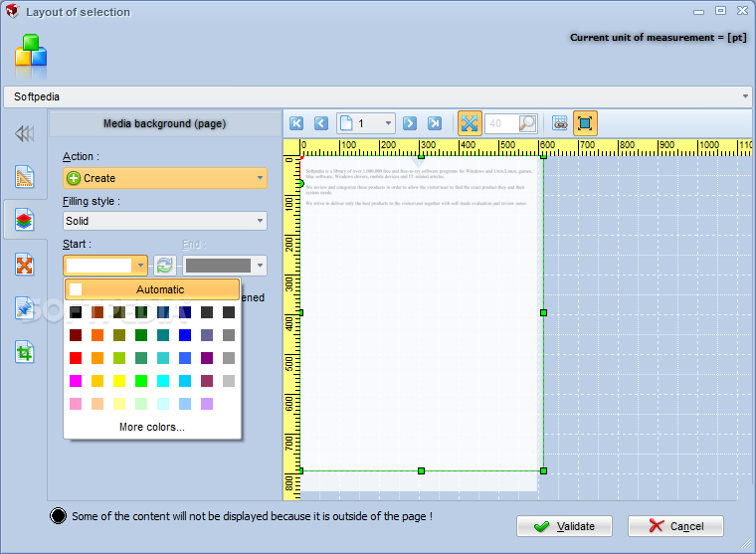Screen dimensions: 756x554
Task: Jump to the last page
Action: point(435,123)
